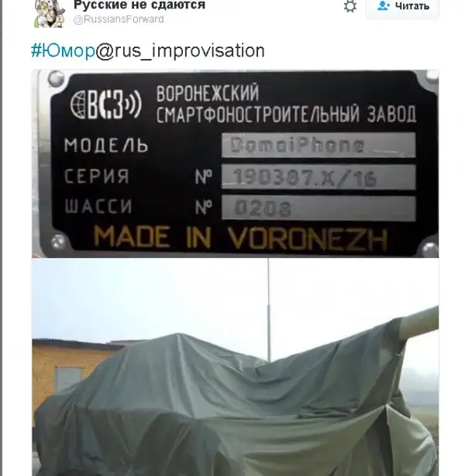Open the @rus_improvisation mention
The height and width of the screenshot is (476, 465).
[181, 51]
